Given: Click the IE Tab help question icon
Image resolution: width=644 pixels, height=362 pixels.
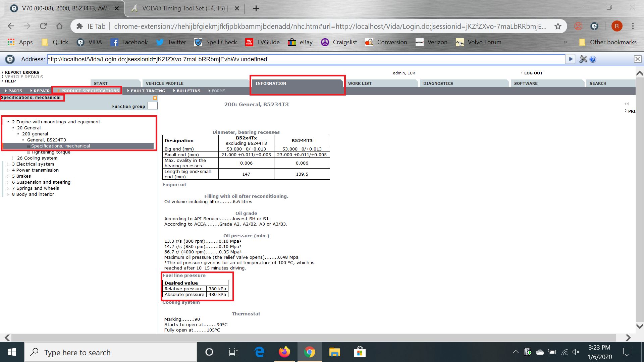Looking at the screenshot, I should click(593, 59).
